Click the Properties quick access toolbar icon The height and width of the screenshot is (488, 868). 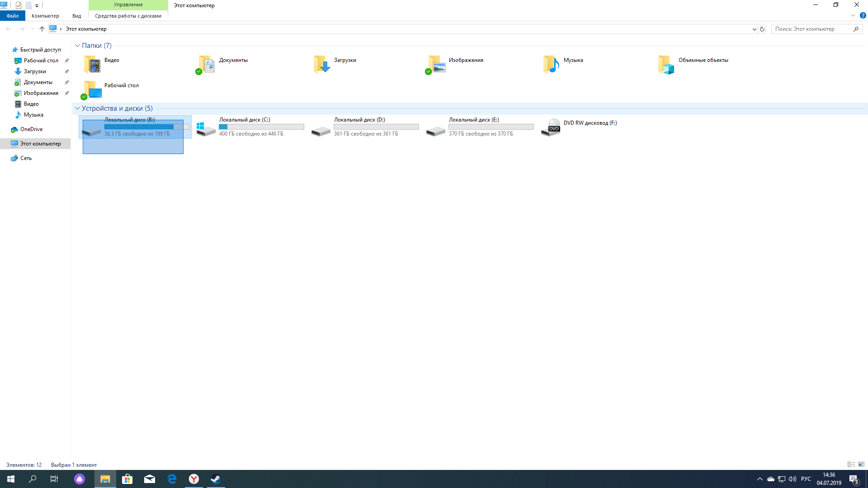click(19, 5)
